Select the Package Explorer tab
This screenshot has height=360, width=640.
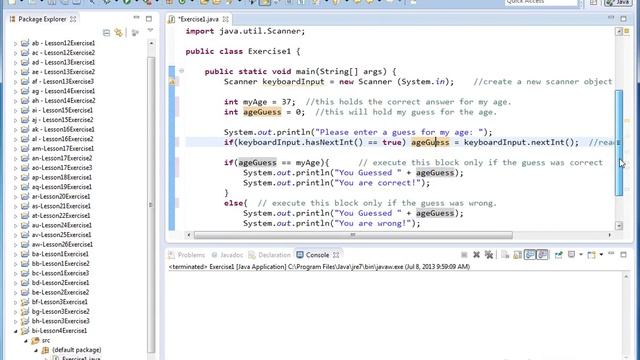[x=42, y=19]
